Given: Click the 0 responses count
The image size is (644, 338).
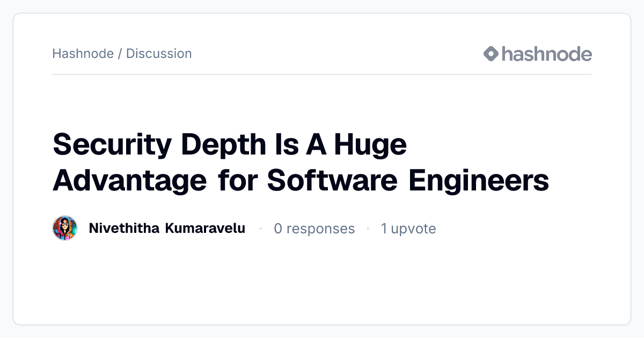Looking at the screenshot, I should click(314, 229).
